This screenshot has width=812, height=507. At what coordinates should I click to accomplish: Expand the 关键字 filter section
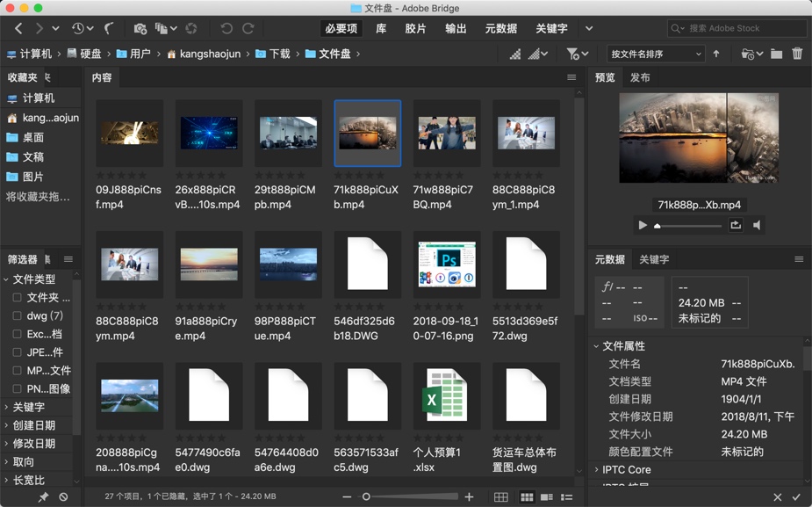point(6,407)
